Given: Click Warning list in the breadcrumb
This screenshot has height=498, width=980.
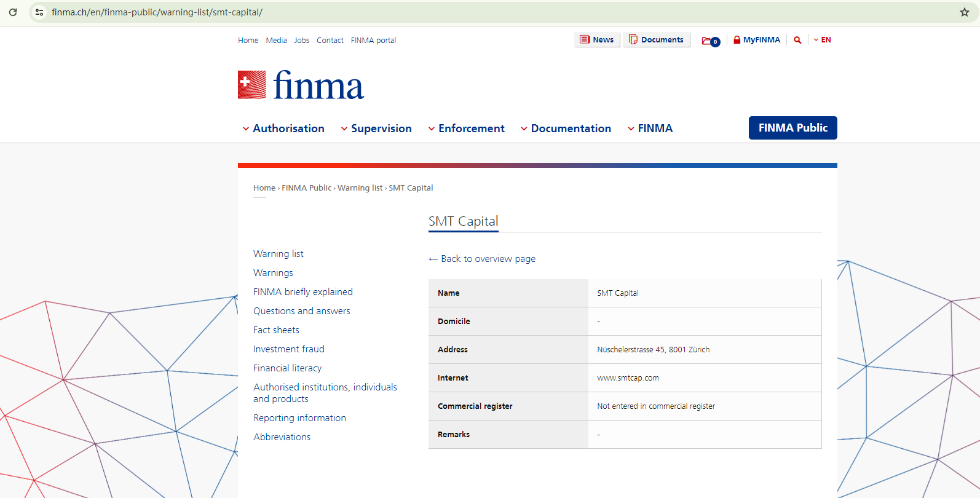Looking at the screenshot, I should tap(360, 188).
